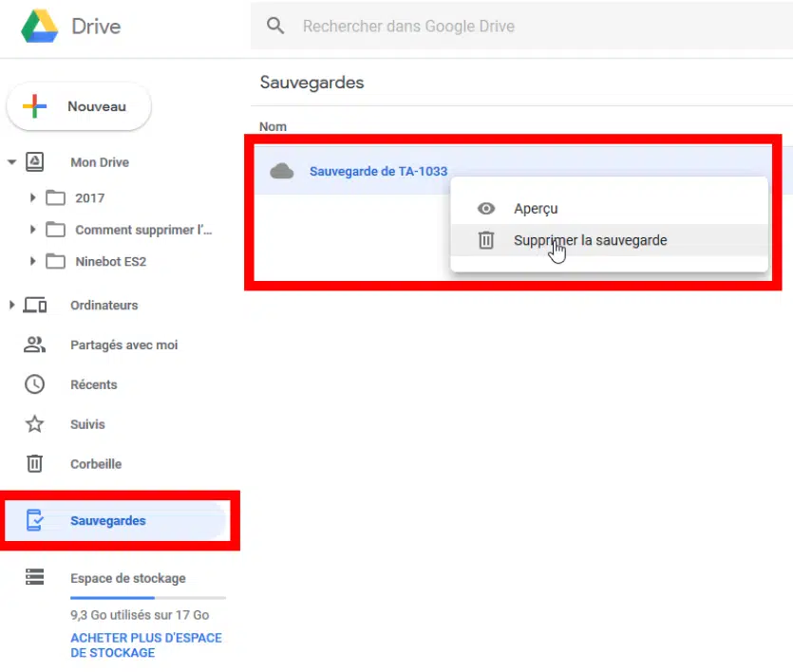Viewport: 793px width, 672px height.
Task: Click the Mon Drive icon
Action: coord(34,162)
